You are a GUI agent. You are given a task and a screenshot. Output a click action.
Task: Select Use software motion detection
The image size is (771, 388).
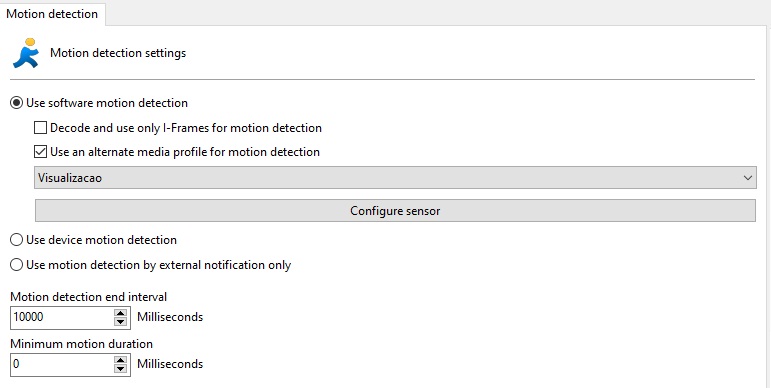(17, 103)
